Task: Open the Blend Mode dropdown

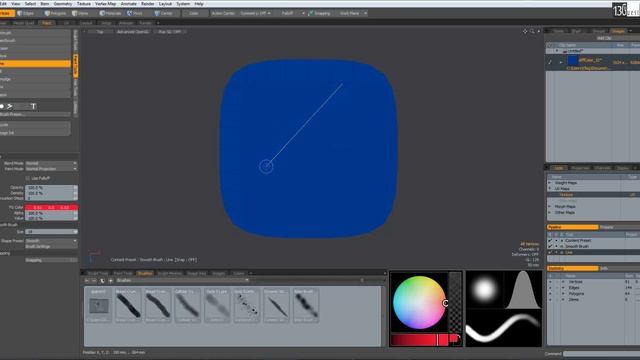Action: pyautogui.click(x=51, y=163)
